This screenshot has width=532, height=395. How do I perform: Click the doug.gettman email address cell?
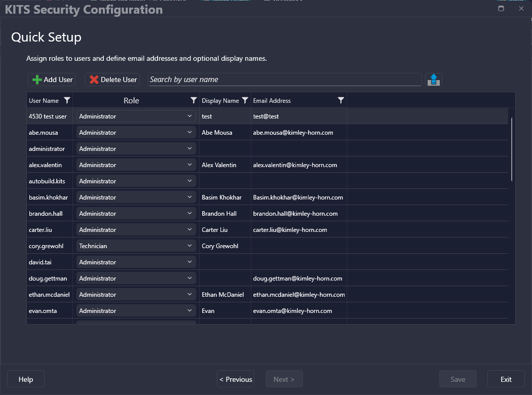pos(298,279)
